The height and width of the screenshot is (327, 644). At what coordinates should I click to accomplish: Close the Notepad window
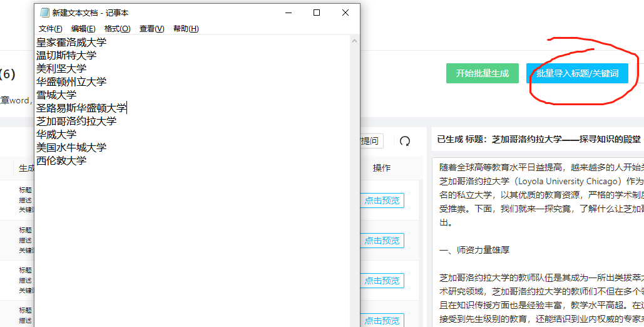click(345, 13)
